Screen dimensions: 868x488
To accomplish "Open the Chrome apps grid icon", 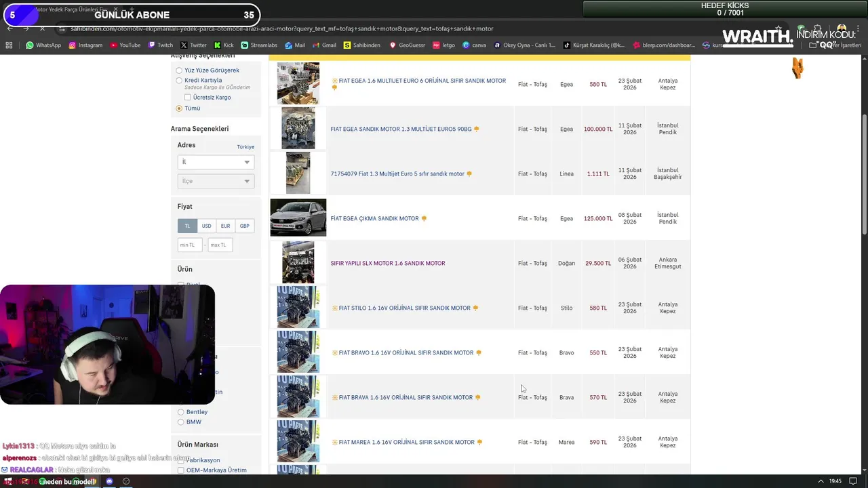I will 9,45.
